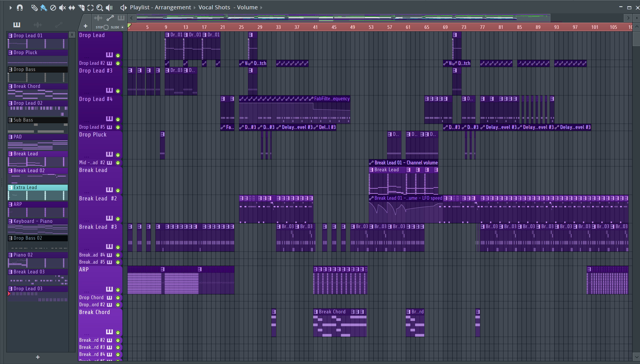The height and width of the screenshot is (364, 640).
Task: Select the Paint brush tool
Action: [44, 8]
